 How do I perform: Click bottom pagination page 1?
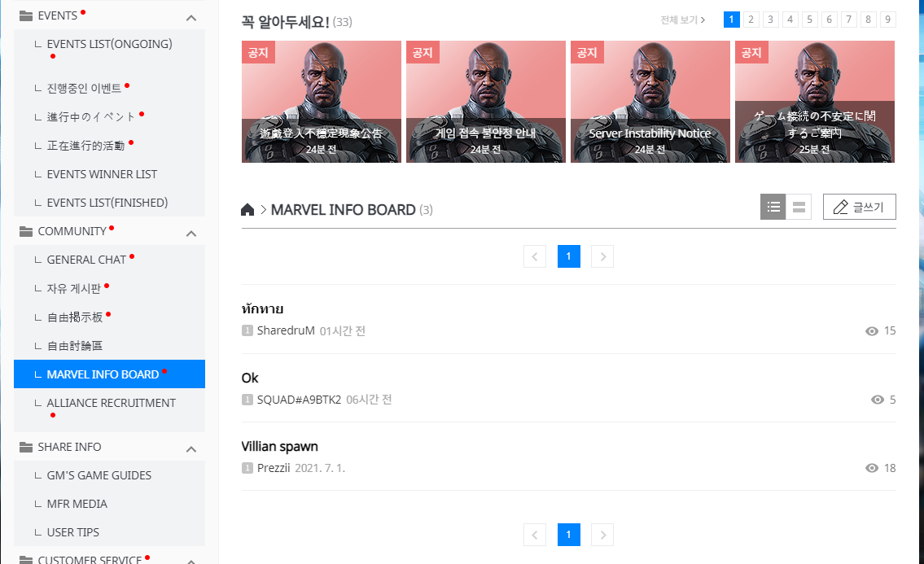point(569,535)
